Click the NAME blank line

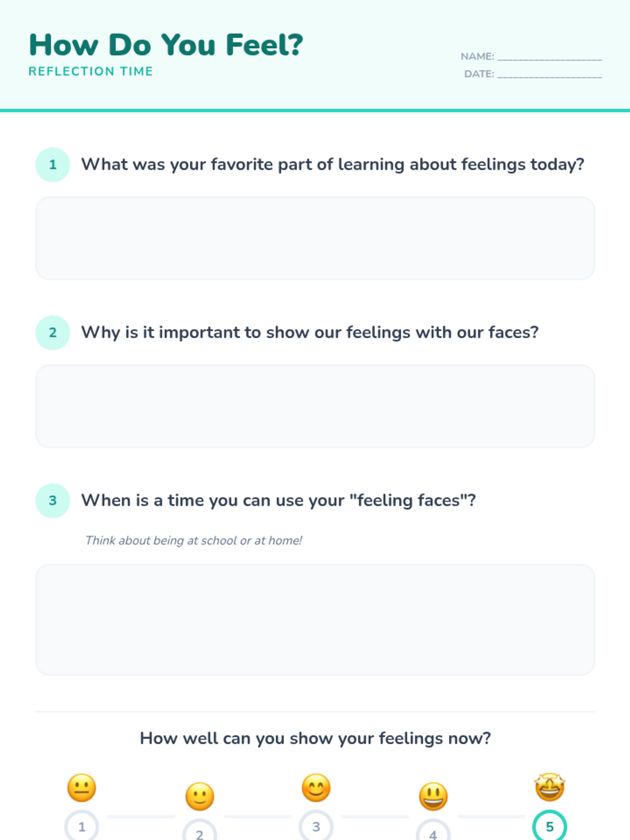(549, 58)
